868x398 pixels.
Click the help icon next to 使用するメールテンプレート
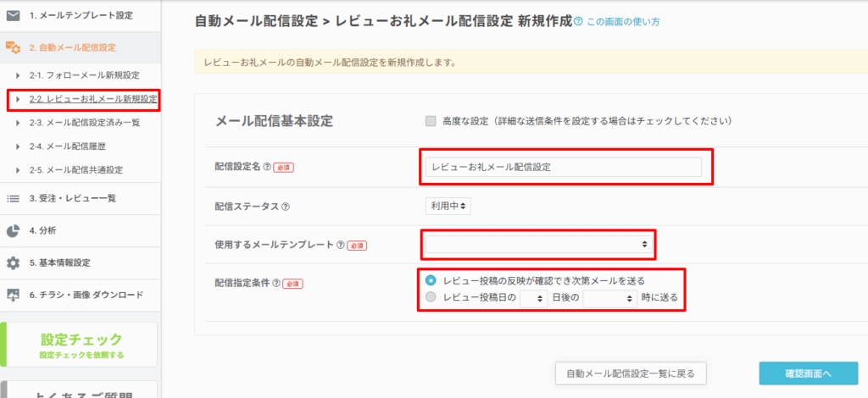[340, 245]
